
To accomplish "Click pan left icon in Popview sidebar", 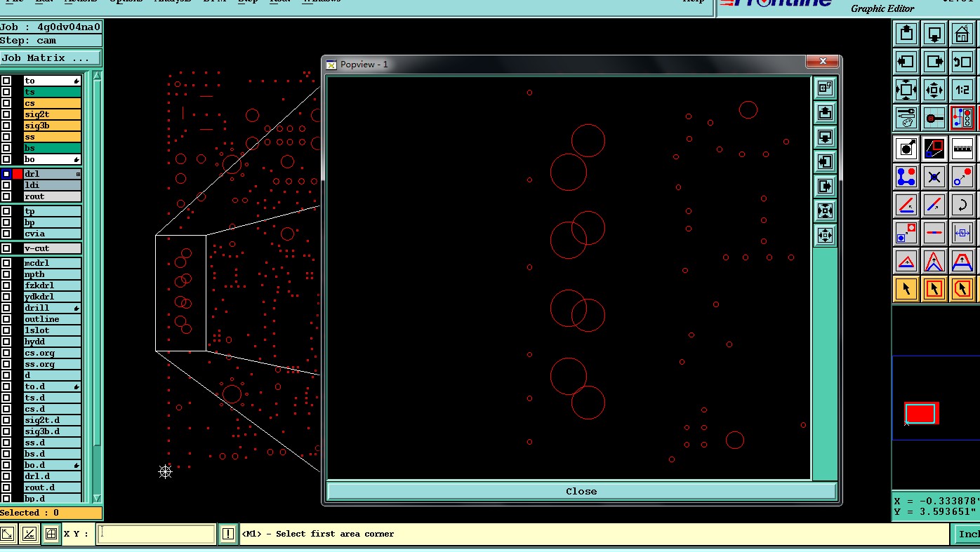I will pos(825,161).
